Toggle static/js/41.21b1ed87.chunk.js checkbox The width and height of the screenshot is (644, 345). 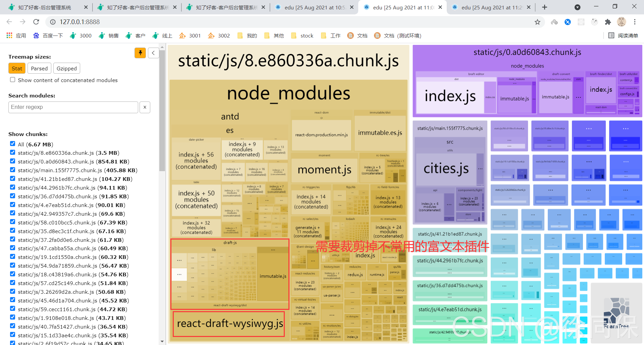coord(13,179)
